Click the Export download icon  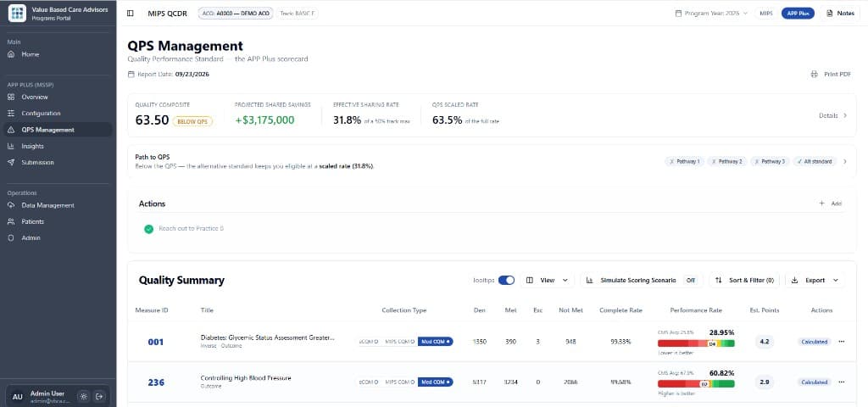tap(795, 280)
